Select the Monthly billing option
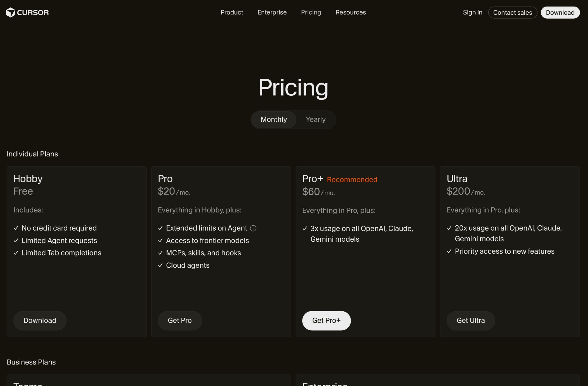 pyautogui.click(x=274, y=120)
